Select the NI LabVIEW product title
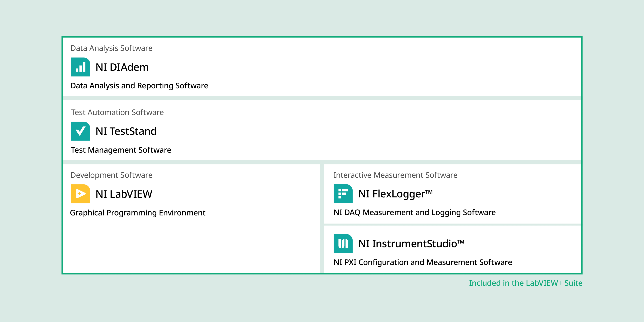The image size is (644, 322). (x=124, y=194)
